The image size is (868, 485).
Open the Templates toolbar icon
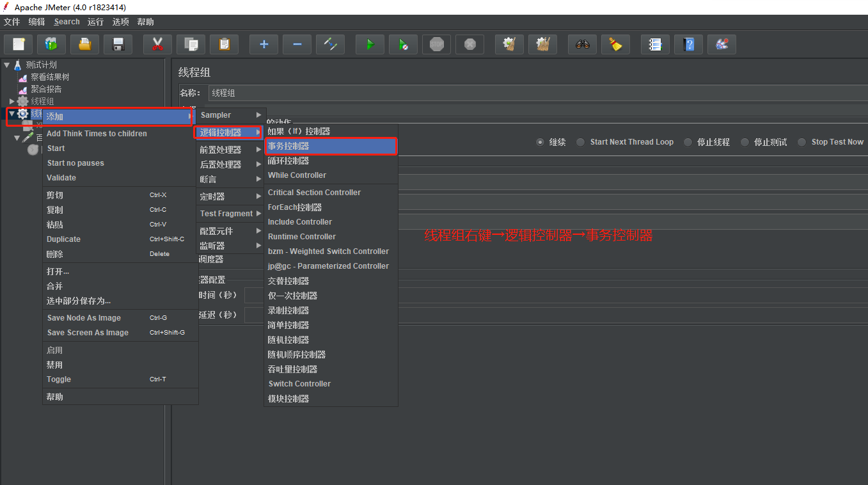[51, 44]
